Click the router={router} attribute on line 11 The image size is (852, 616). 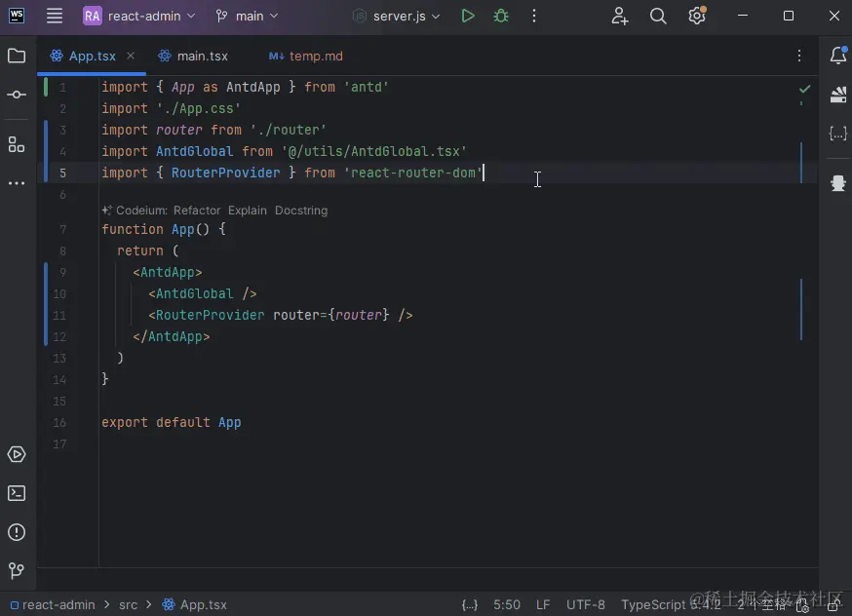[x=330, y=315]
